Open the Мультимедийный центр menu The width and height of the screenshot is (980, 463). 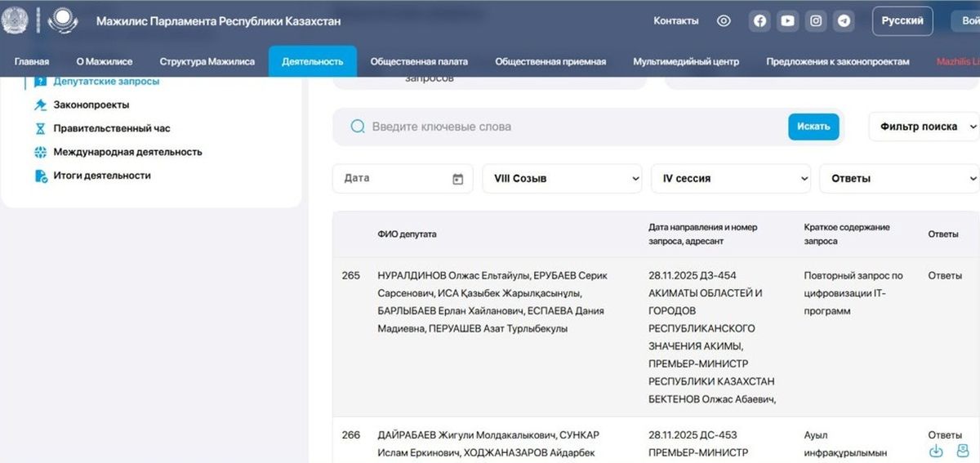point(686,61)
